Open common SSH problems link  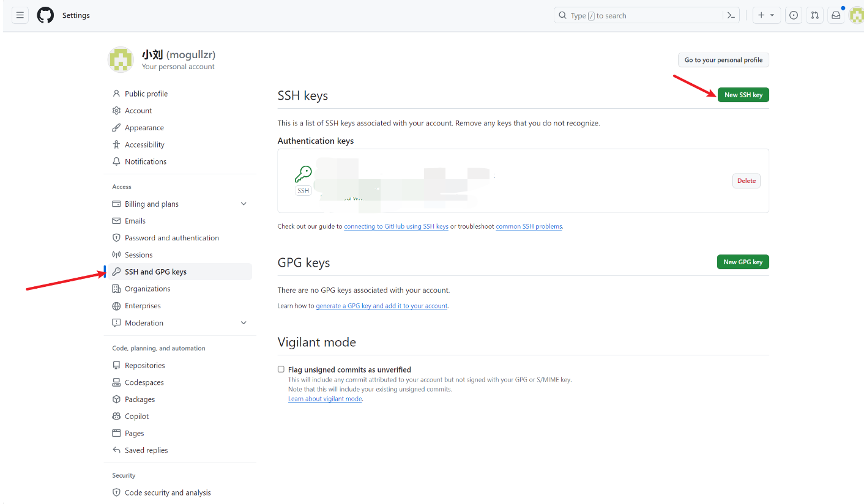tap(529, 226)
